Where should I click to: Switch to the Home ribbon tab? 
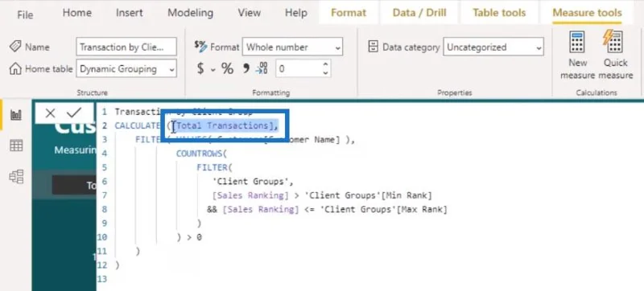point(76,13)
